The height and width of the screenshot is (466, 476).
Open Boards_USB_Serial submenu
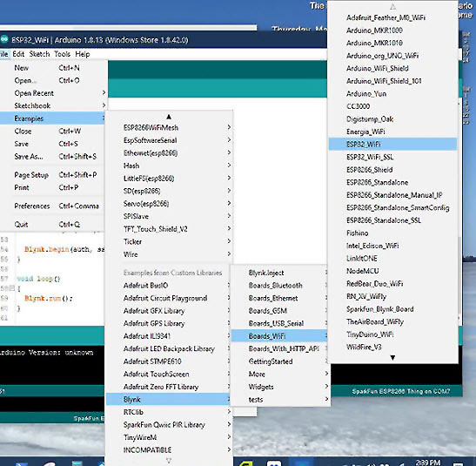tap(280, 323)
